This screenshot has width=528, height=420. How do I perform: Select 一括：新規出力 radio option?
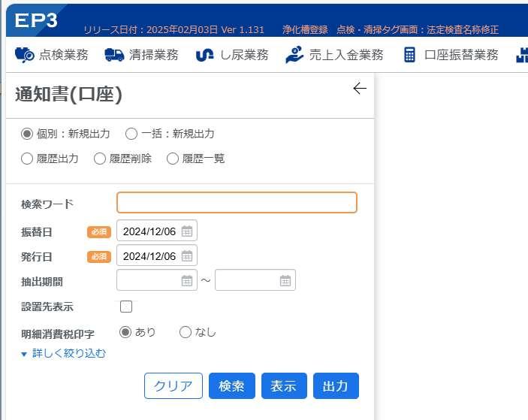(x=131, y=134)
